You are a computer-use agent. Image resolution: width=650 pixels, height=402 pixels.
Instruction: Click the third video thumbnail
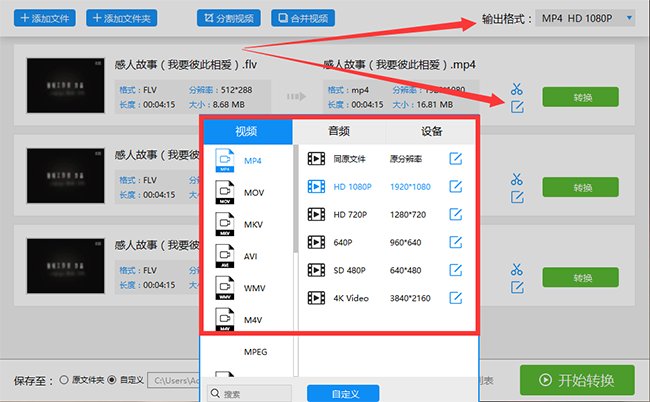coord(65,266)
